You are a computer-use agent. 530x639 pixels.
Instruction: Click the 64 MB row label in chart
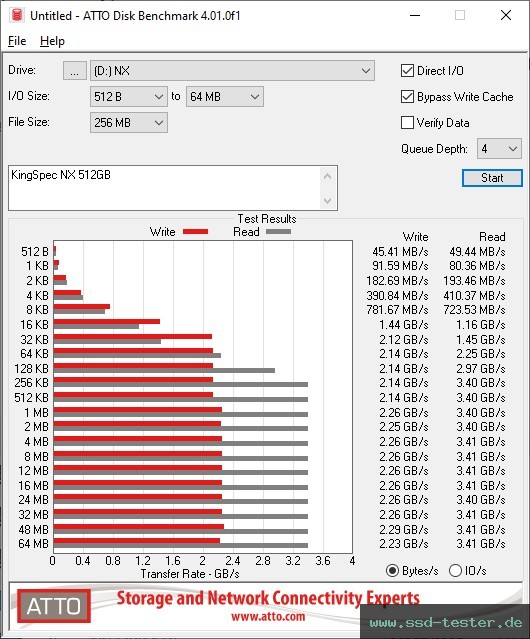coord(33,544)
